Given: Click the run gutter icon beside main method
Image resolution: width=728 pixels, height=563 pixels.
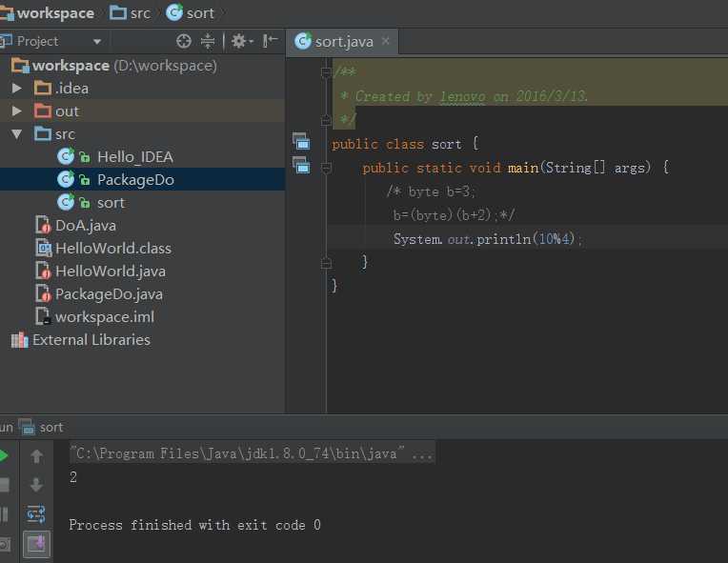Looking at the screenshot, I should (x=301, y=165).
